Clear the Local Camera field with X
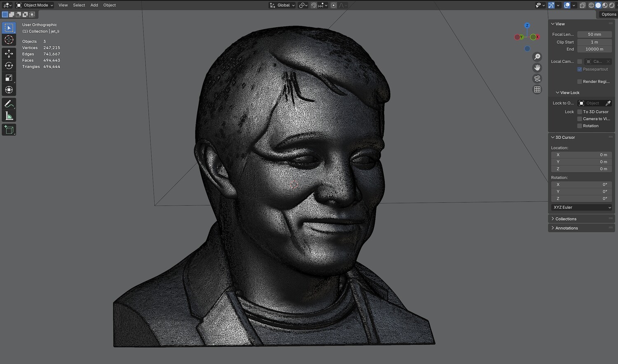618x364 pixels. point(608,62)
